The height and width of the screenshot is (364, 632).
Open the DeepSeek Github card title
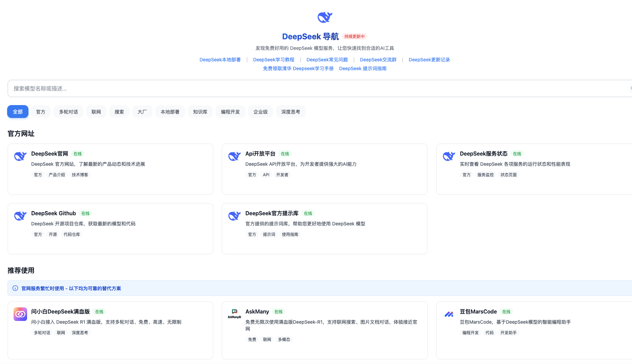coord(54,213)
